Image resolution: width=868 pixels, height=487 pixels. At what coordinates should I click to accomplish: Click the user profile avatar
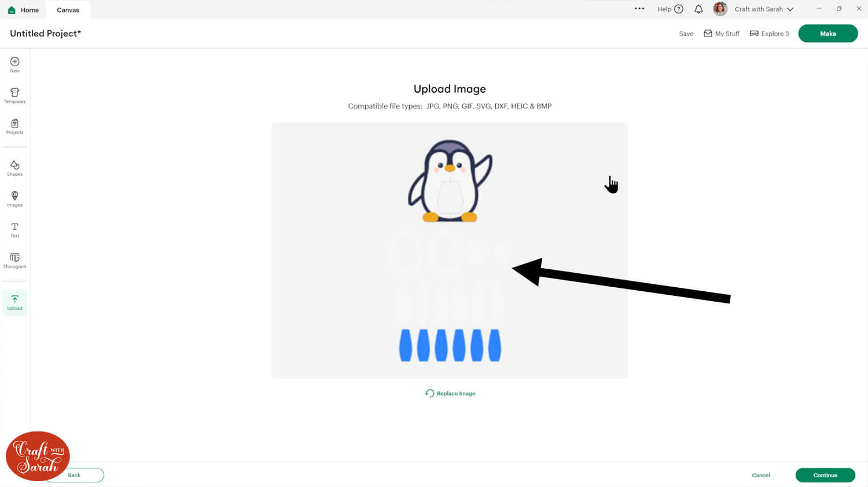[x=720, y=9]
